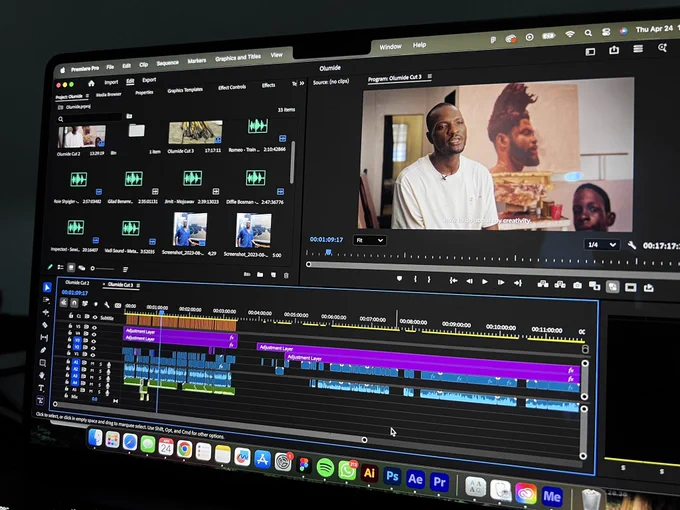This screenshot has width=680, height=510.
Task: Click the Import workspace button
Action: pos(111,82)
